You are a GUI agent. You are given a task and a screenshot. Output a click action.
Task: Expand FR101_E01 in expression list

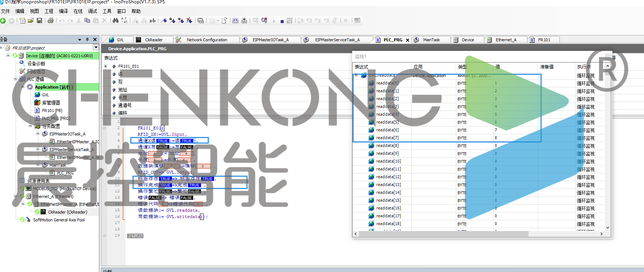106,66
